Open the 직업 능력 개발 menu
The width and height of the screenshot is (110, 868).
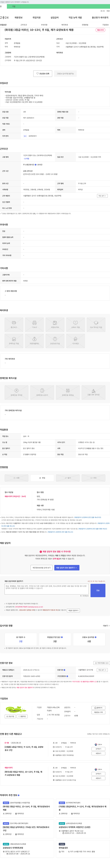[75, 18]
